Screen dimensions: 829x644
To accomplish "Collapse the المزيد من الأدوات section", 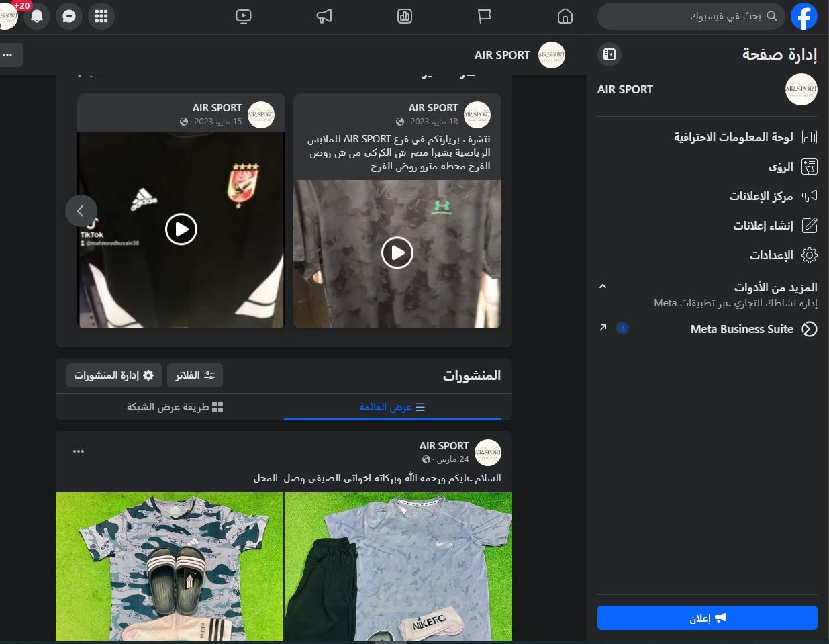I will click(603, 287).
